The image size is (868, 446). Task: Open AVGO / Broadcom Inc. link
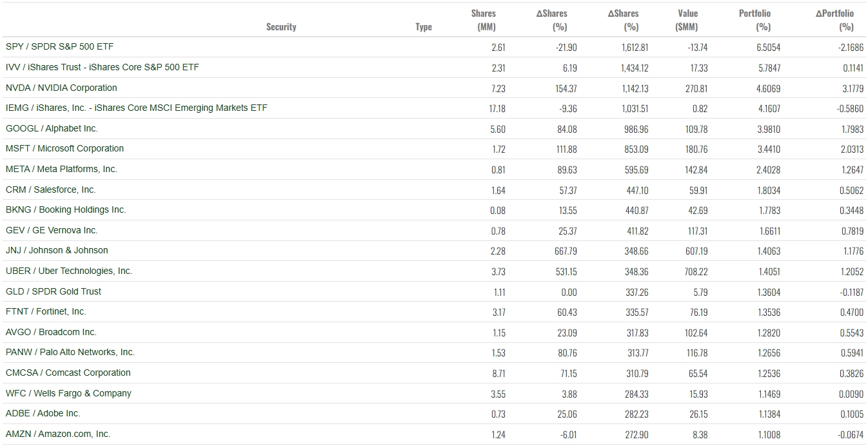[51, 332]
